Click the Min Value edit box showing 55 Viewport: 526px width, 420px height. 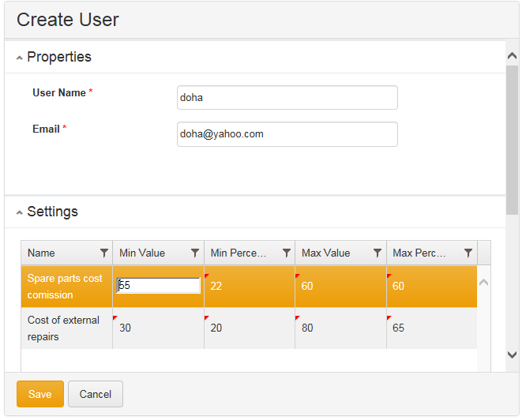click(158, 286)
